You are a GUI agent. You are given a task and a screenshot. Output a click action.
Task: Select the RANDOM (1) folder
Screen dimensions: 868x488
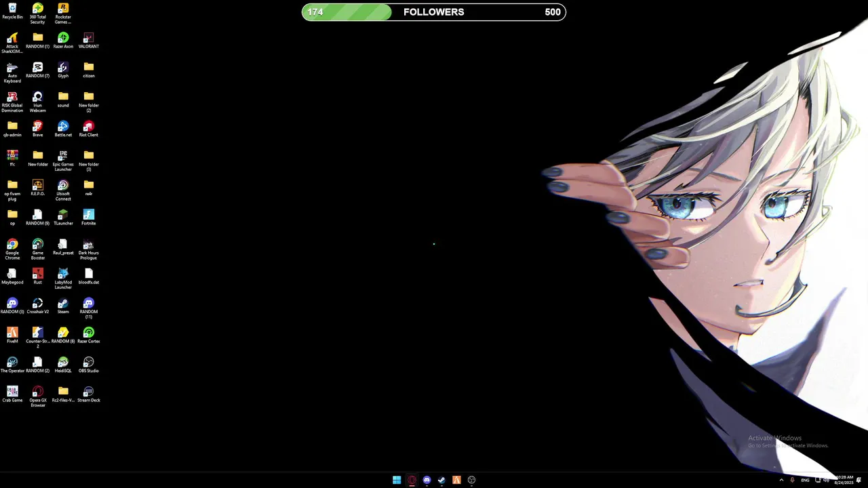tap(37, 41)
